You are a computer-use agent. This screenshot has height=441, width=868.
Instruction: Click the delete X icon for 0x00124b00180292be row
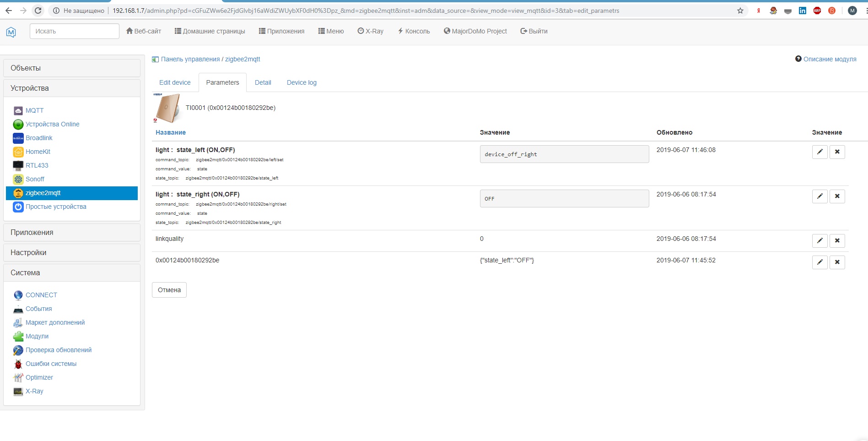click(837, 262)
